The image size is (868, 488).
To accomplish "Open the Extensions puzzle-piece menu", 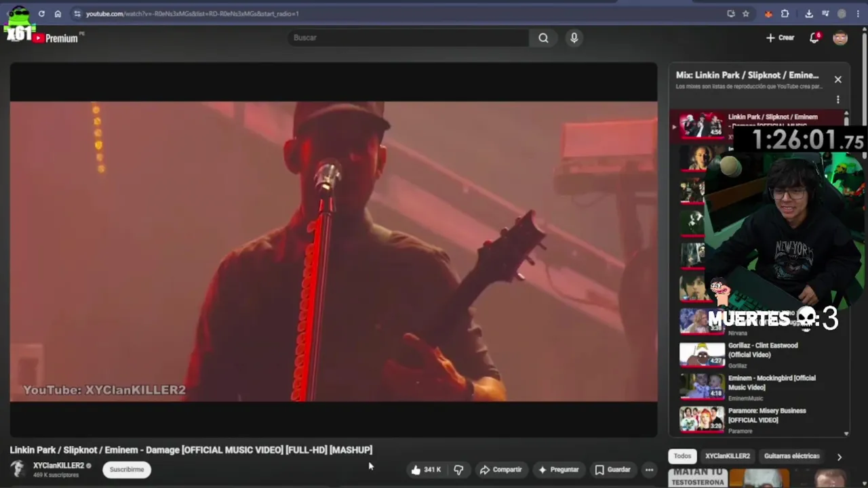I will click(785, 14).
